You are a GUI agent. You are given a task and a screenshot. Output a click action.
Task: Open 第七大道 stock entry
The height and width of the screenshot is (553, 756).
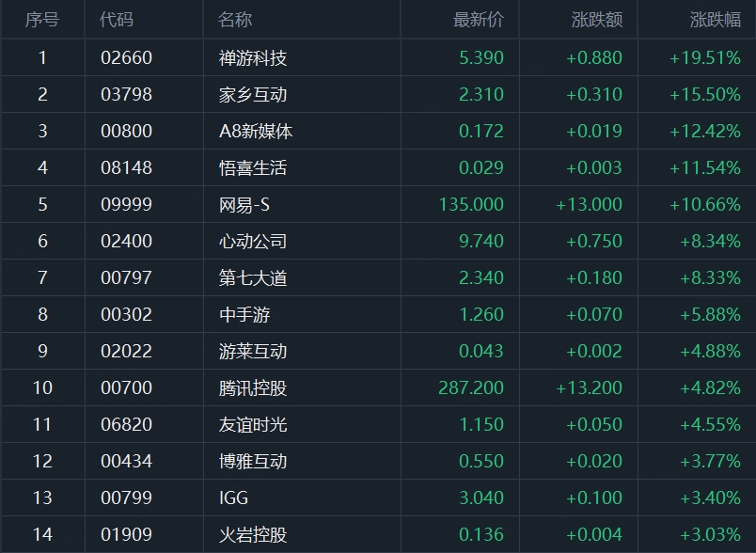click(253, 278)
